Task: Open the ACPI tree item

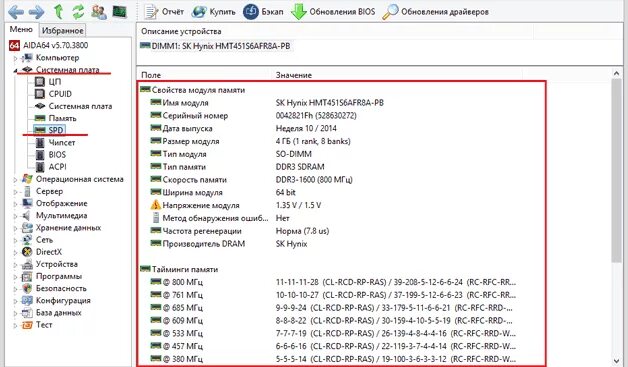Action: (x=50, y=167)
